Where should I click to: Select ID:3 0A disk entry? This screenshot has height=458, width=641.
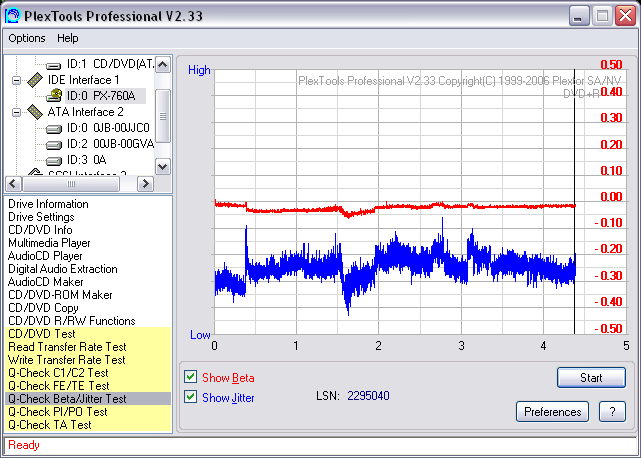87,160
